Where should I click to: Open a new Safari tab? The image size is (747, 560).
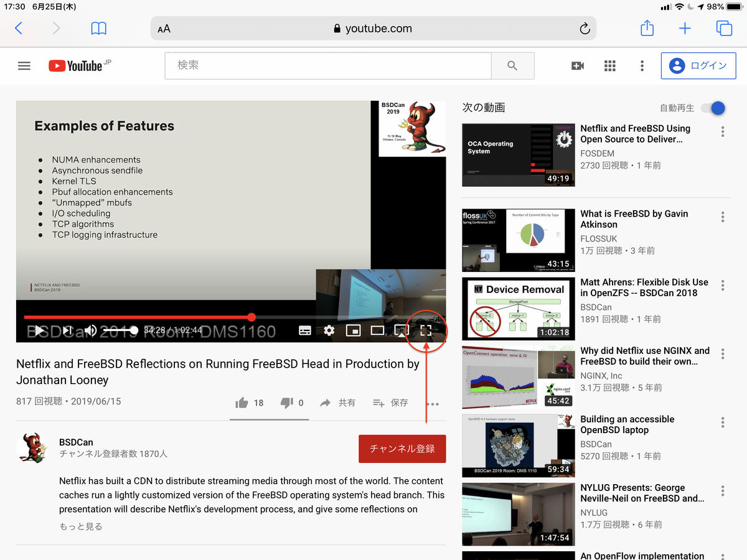685,28
